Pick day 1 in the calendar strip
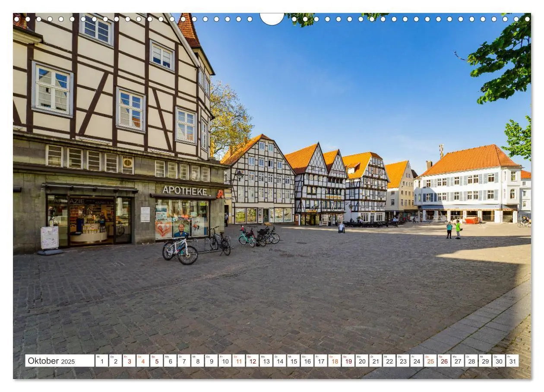This screenshot has height=392, width=544. coord(102,361)
